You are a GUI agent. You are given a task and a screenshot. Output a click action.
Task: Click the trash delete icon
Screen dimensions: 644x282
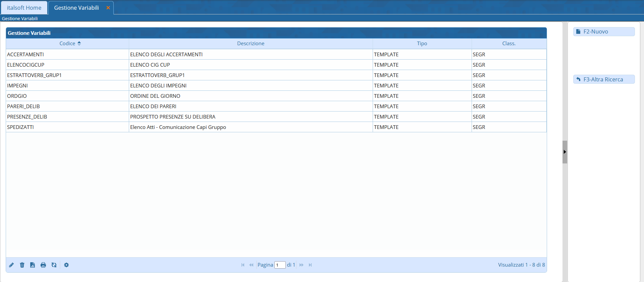(x=22, y=265)
